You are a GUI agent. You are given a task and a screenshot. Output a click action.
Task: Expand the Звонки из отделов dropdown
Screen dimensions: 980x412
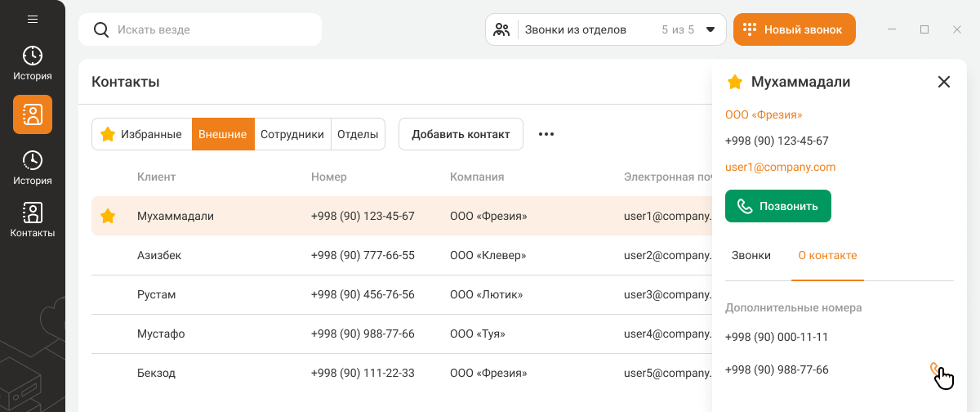click(x=710, y=29)
